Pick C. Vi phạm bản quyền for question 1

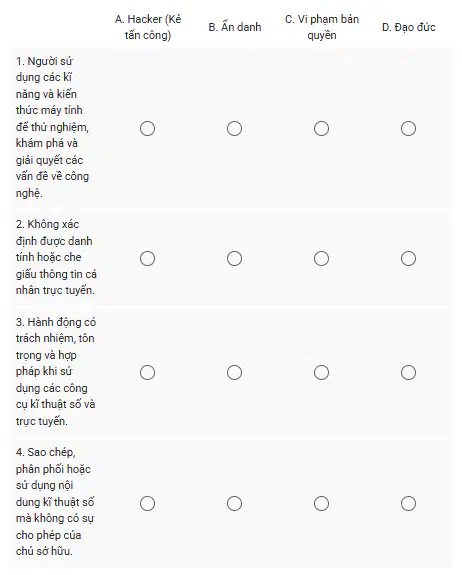[321, 129]
